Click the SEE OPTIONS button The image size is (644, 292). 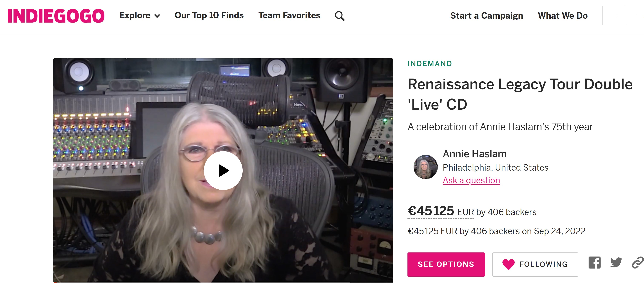click(x=446, y=264)
